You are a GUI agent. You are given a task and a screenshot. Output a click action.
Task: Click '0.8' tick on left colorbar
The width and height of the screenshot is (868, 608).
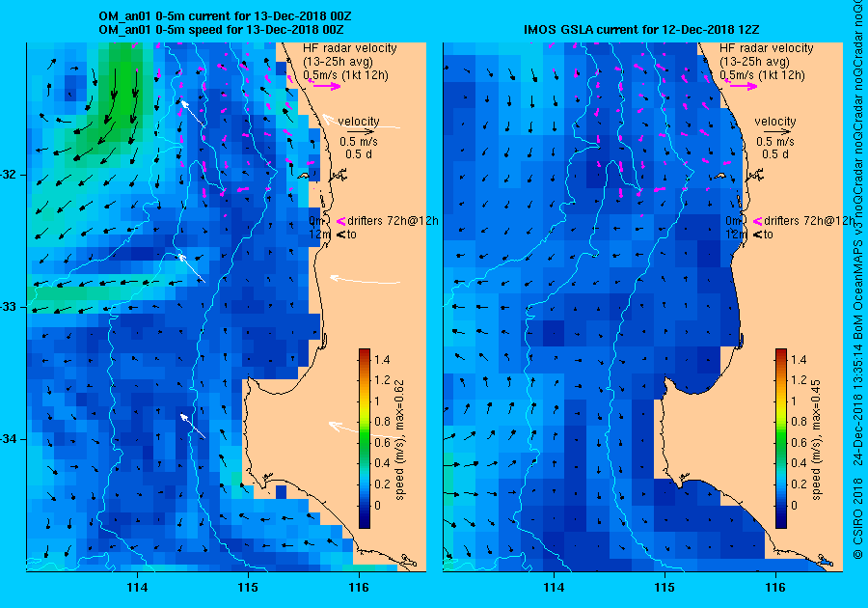point(382,422)
